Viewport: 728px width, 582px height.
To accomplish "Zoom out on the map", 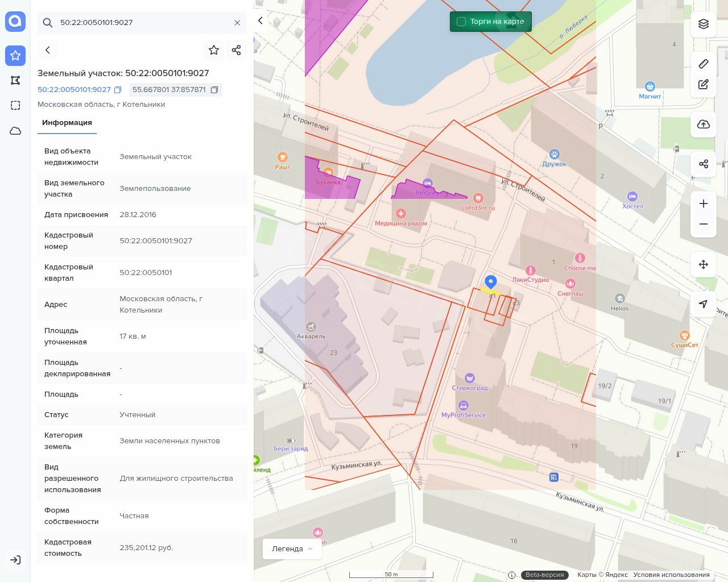I will click(x=704, y=224).
